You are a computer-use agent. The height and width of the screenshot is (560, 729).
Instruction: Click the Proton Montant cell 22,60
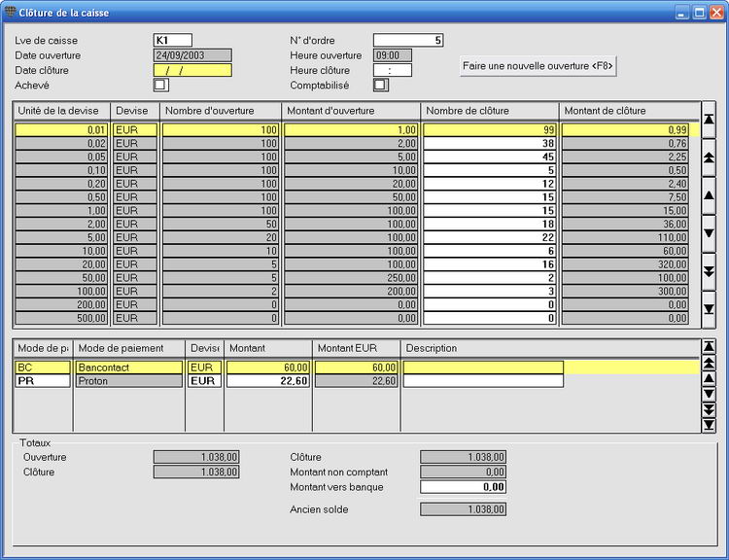(268, 381)
